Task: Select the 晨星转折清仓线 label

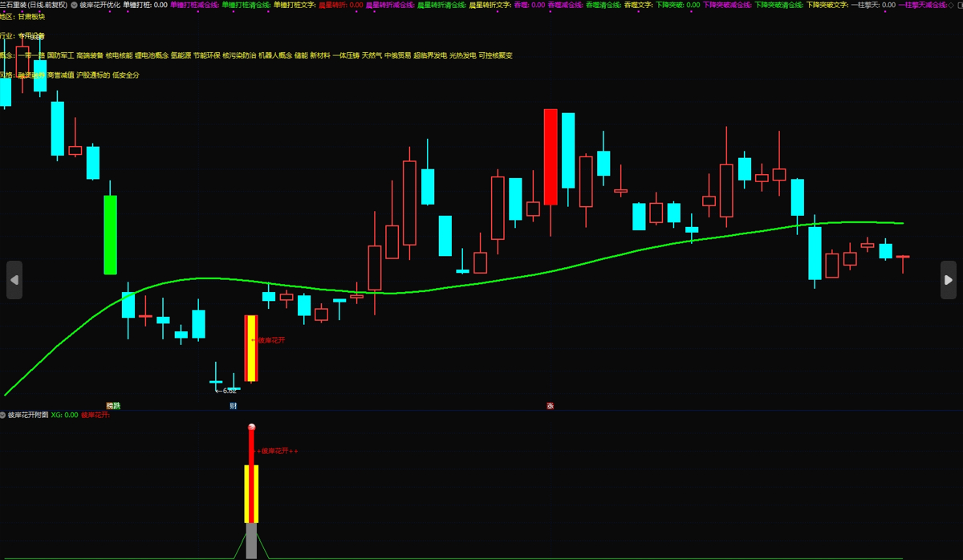Action: [441, 5]
